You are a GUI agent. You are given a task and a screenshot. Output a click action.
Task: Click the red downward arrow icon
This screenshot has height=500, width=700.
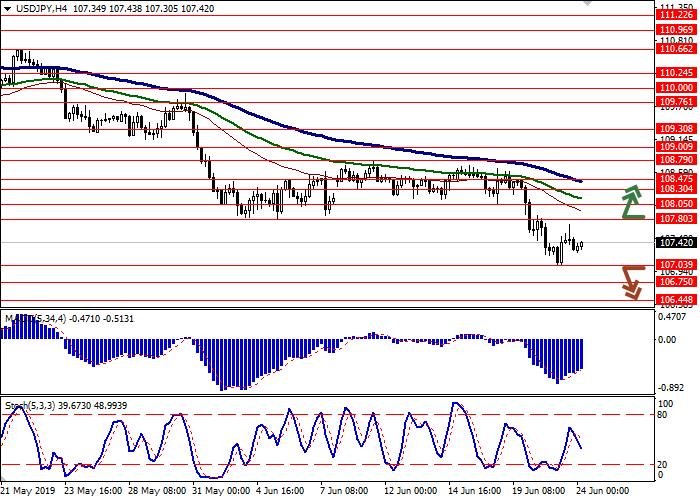point(630,281)
